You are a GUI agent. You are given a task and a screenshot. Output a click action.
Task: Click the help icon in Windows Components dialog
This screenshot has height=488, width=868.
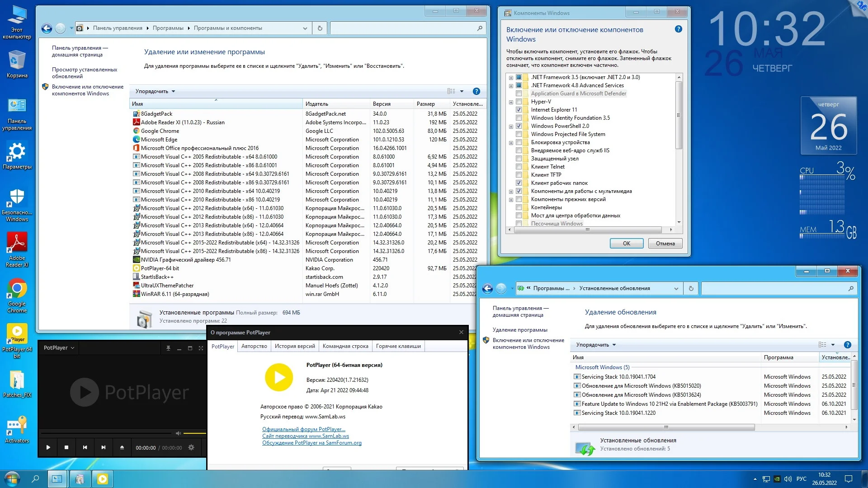[678, 29]
